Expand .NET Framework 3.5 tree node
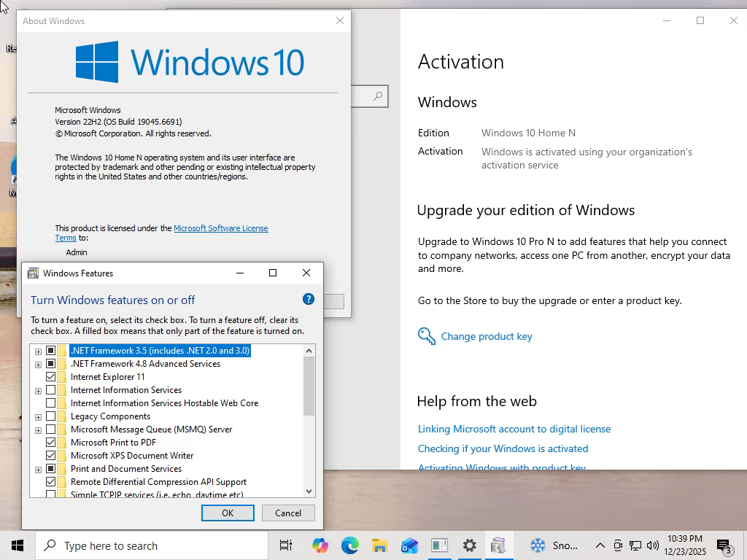 click(x=38, y=351)
